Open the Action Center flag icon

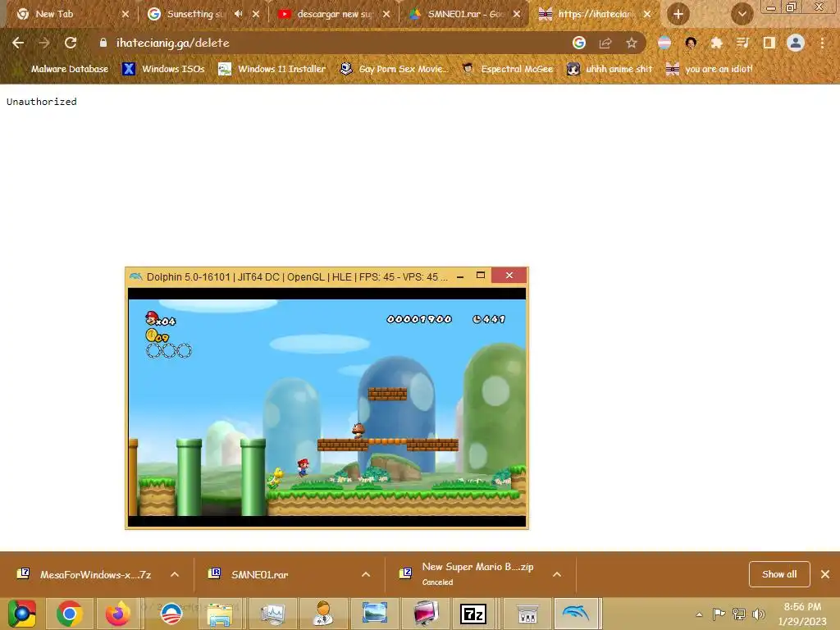719,614
